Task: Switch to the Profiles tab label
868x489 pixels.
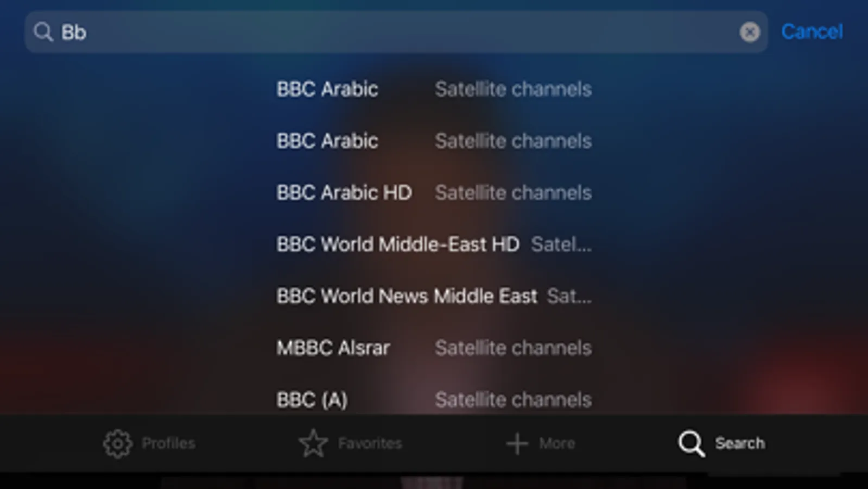Action: [x=168, y=443]
